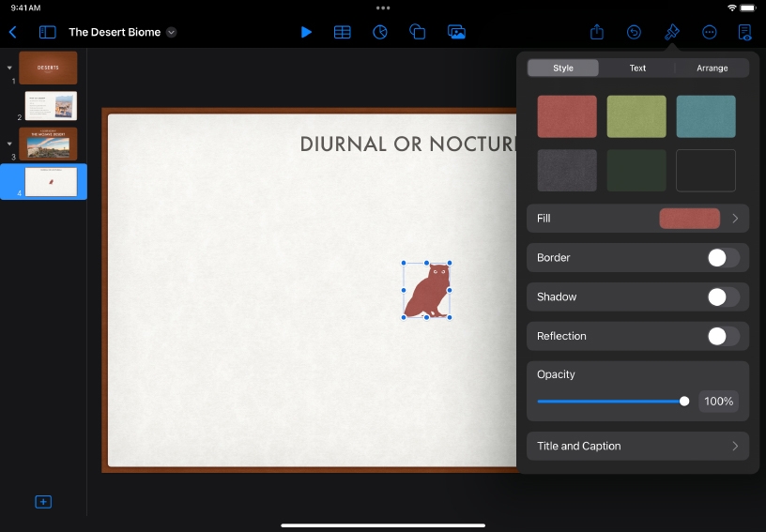Enable the Reflection switch
Image resolution: width=766 pixels, height=532 pixels.
pyautogui.click(x=723, y=337)
